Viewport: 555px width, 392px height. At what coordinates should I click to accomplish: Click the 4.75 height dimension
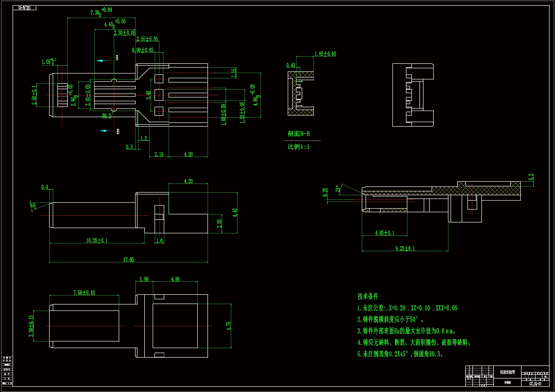[x=228, y=326]
